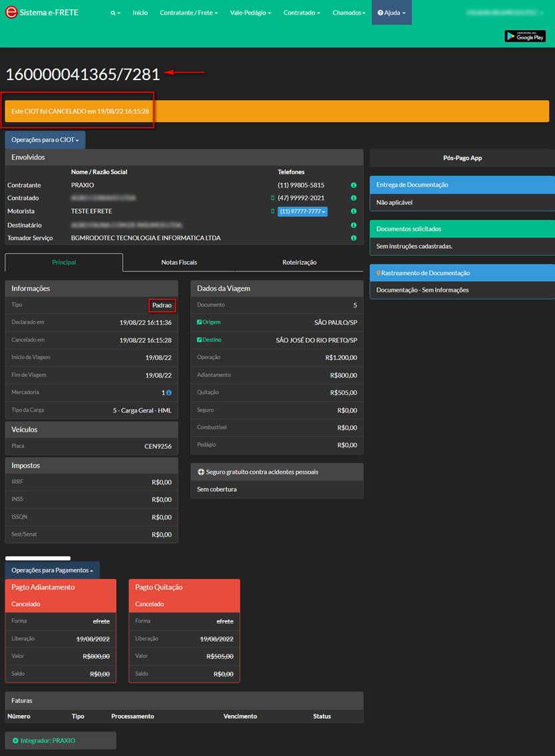Click the Número column header in Faturas
This screenshot has width=555, height=756.
pos(19,717)
